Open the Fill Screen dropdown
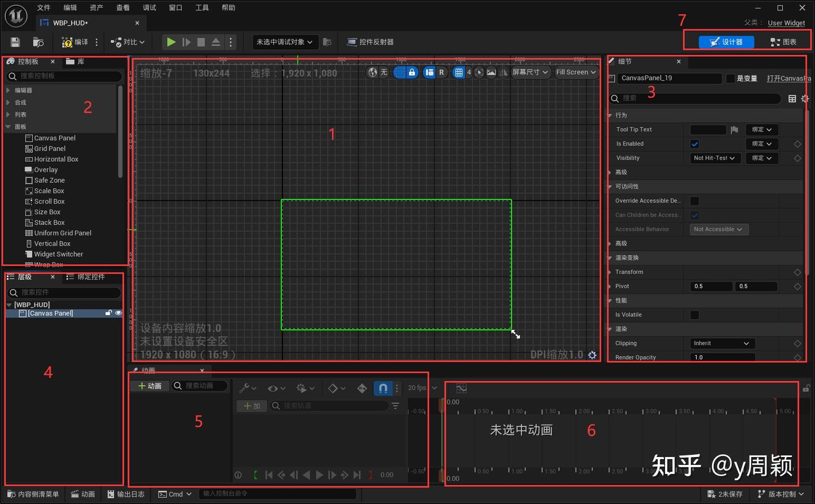 click(576, 72)
